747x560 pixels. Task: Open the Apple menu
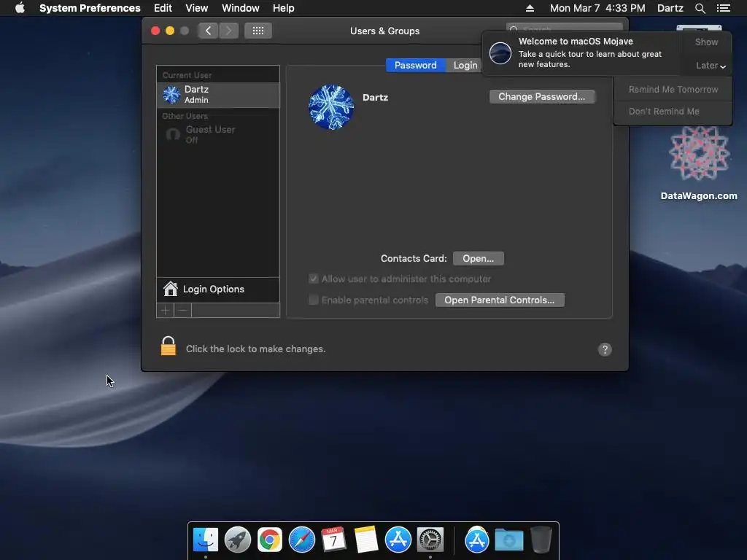(x=20, y=8)
